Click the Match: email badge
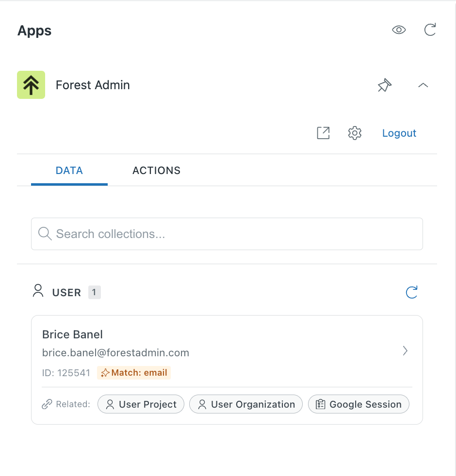456x476 pixels. (x=134, y=373)
